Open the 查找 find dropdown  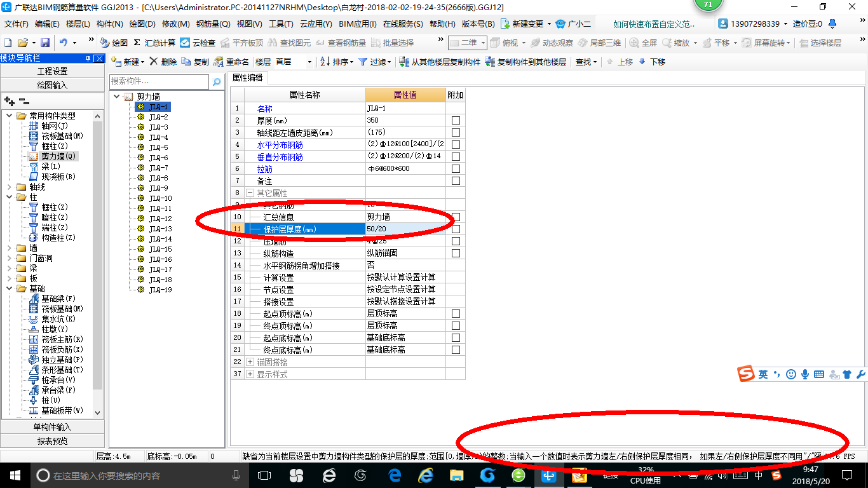(x=586, y=62)
